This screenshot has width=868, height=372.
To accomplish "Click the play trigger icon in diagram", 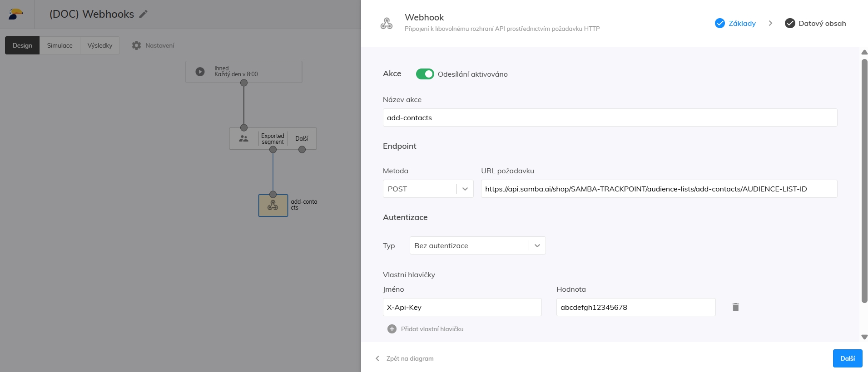I will [200, 72].
